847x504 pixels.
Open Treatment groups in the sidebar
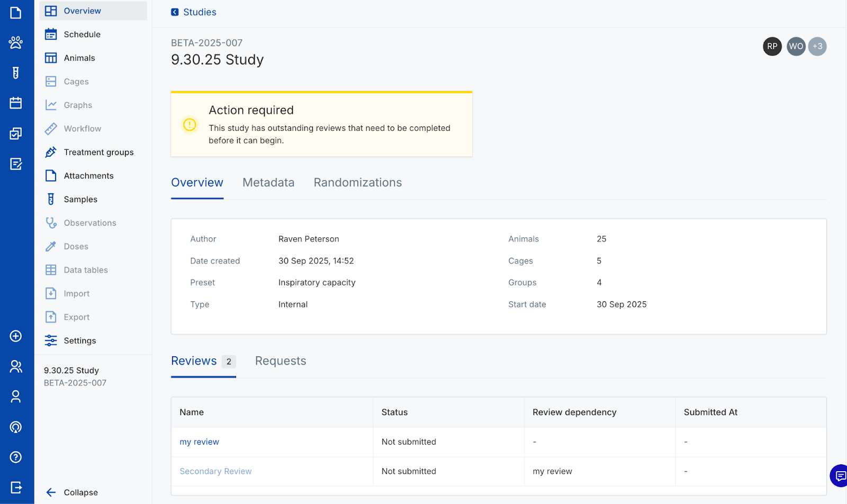coord(98,152)
